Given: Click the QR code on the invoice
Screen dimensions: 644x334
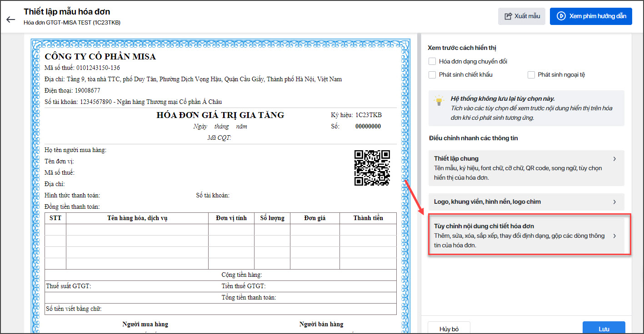Looking at the screenshot, I should point(372,168).
